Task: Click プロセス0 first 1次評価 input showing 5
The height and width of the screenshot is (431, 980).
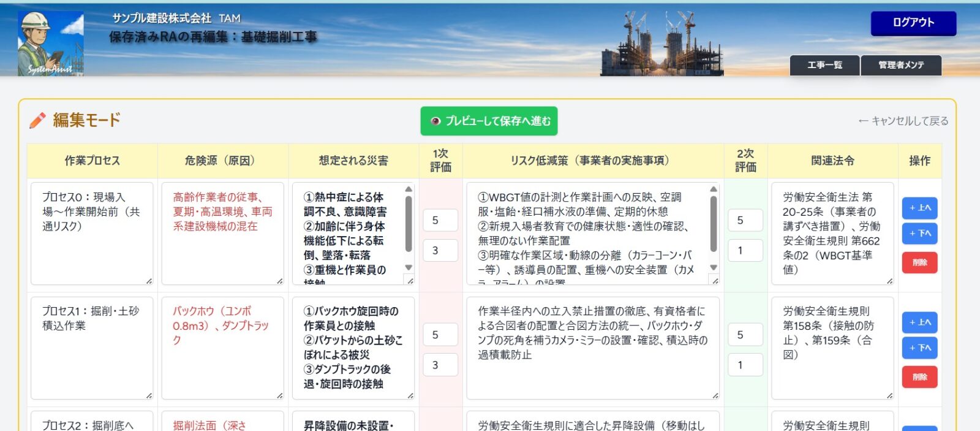Action: [x=440, y=220]
